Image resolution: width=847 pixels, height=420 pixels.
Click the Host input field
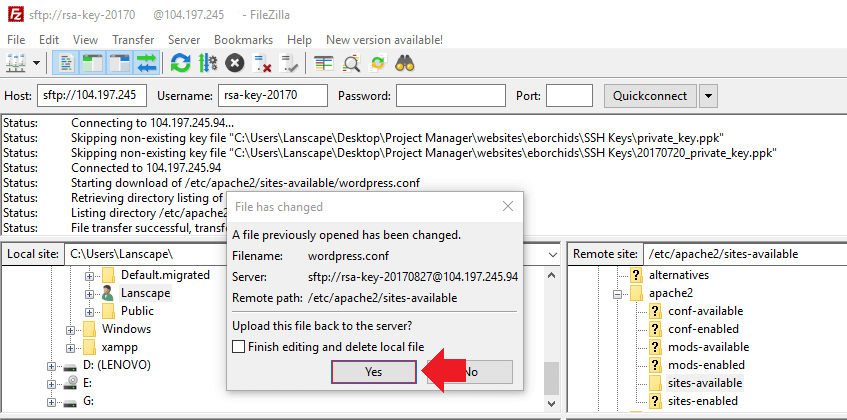pyautogui.click(x=92, y=96)
